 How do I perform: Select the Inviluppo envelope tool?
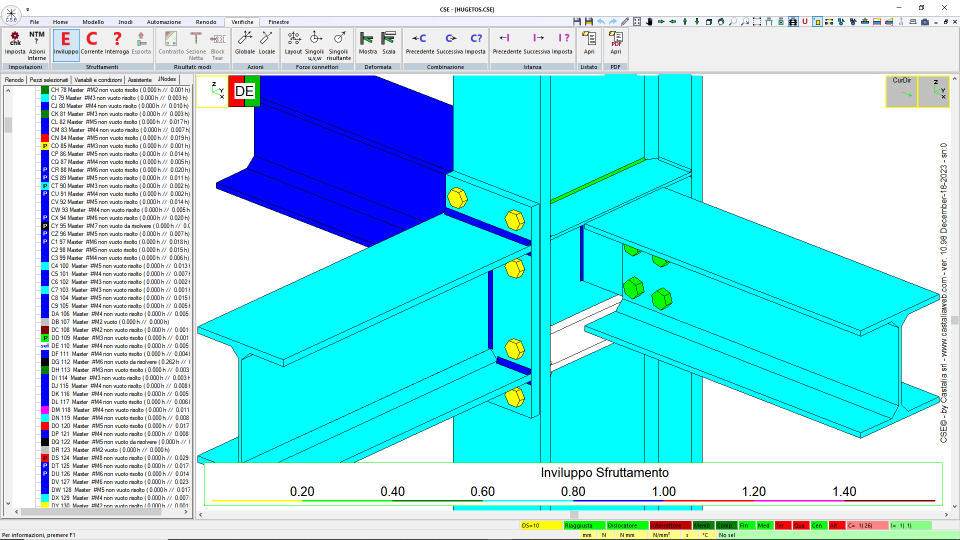[x=66, y=43]
